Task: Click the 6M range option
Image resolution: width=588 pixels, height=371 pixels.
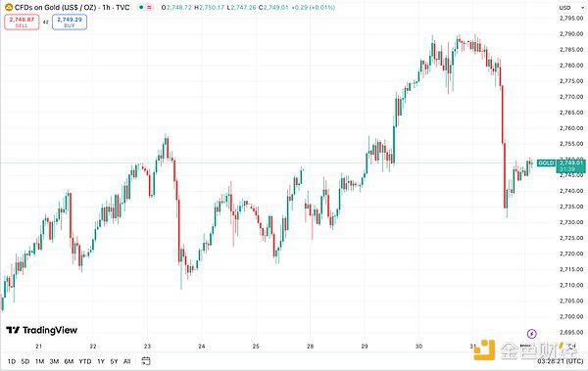Action: 69,361
